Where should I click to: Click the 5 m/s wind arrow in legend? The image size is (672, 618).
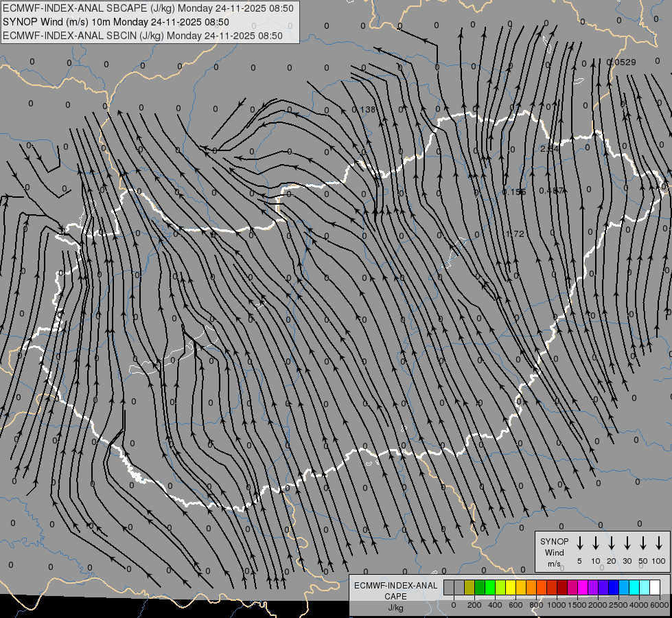click(x=579, y=543)
